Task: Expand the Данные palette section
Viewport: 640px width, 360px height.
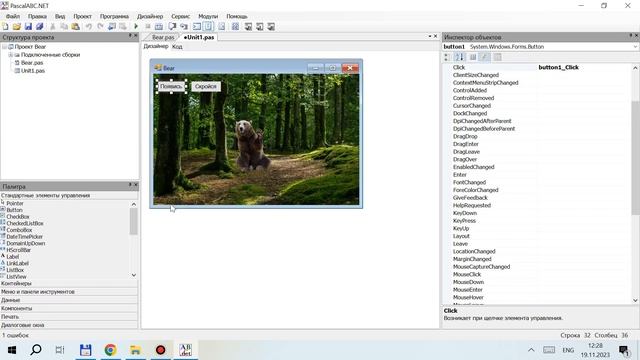Action: [x=69, y=300]
